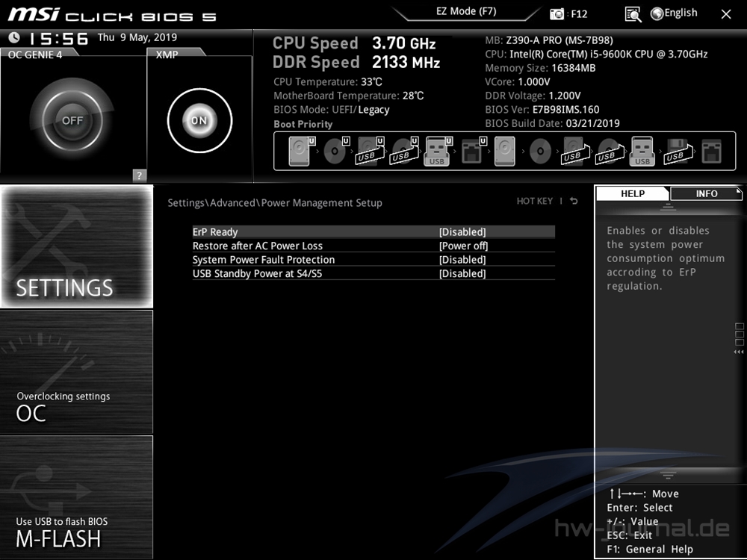Click the lower scroll marker of the help panel
Screen dimensions: 747x560
[x=668, y=475]
